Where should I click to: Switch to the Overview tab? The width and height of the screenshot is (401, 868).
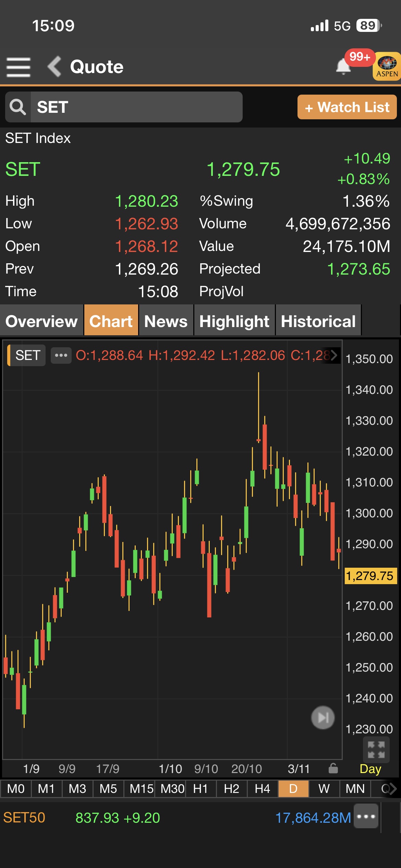coord(41,321)
